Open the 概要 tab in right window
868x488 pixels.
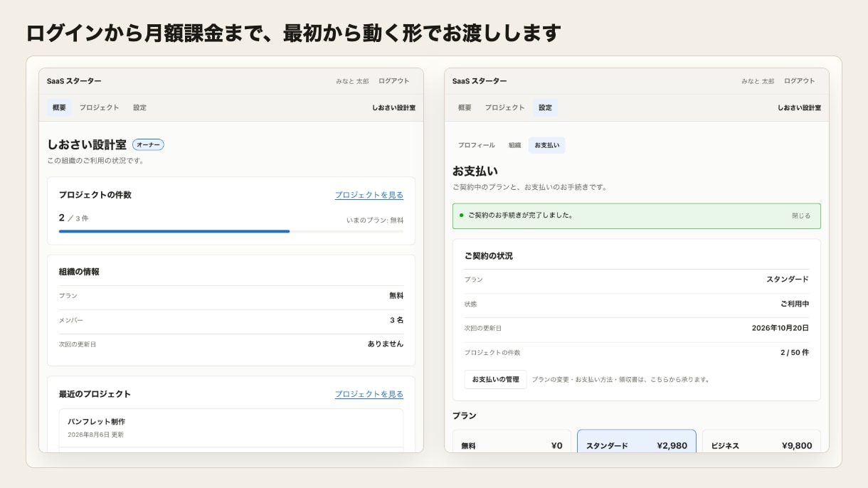(465, 107)
